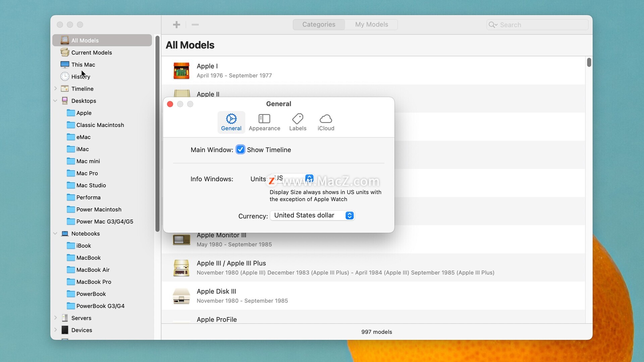Select All Models in the sidebar
The width and height of the screenshot is (644, 362).
(102, 40)
